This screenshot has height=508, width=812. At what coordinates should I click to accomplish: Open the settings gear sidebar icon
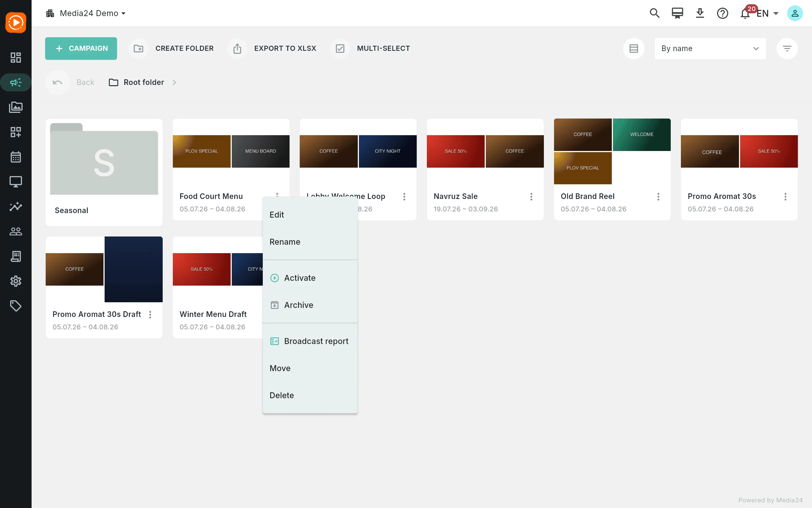pos(16,281)
